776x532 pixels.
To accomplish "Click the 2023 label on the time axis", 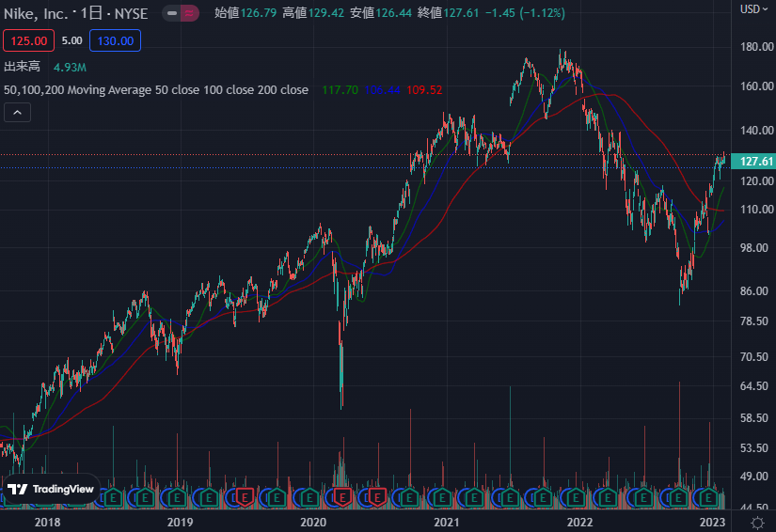I will tap(712, 522).
